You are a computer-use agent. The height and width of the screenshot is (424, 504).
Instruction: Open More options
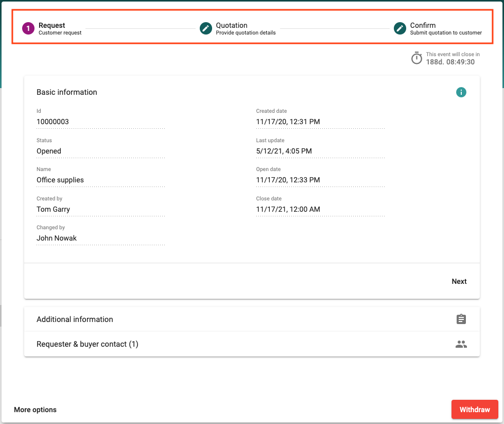[x=35, y=410]
